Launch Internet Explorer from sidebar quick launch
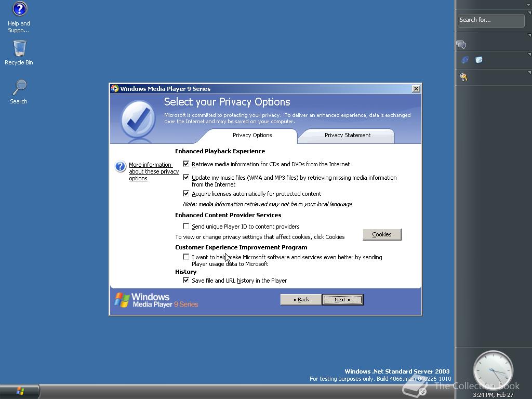532x399 pixels. click(x=465, y=60)
